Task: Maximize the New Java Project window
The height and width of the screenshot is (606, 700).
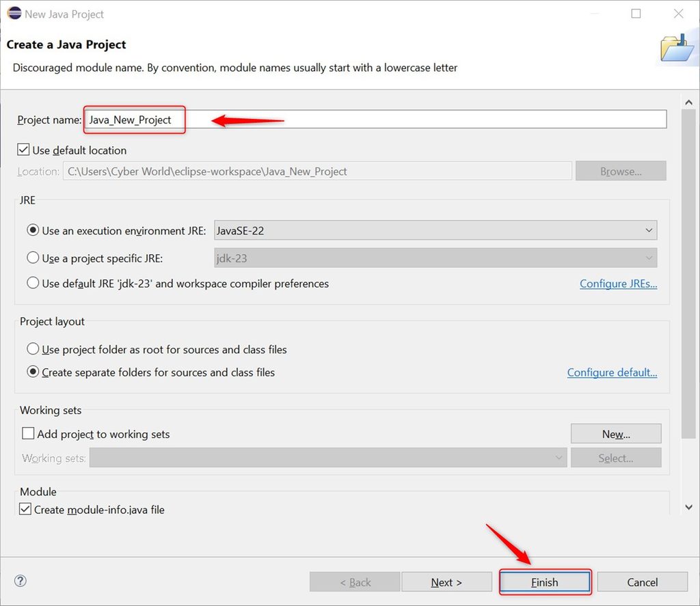Action: coord(636,14)
